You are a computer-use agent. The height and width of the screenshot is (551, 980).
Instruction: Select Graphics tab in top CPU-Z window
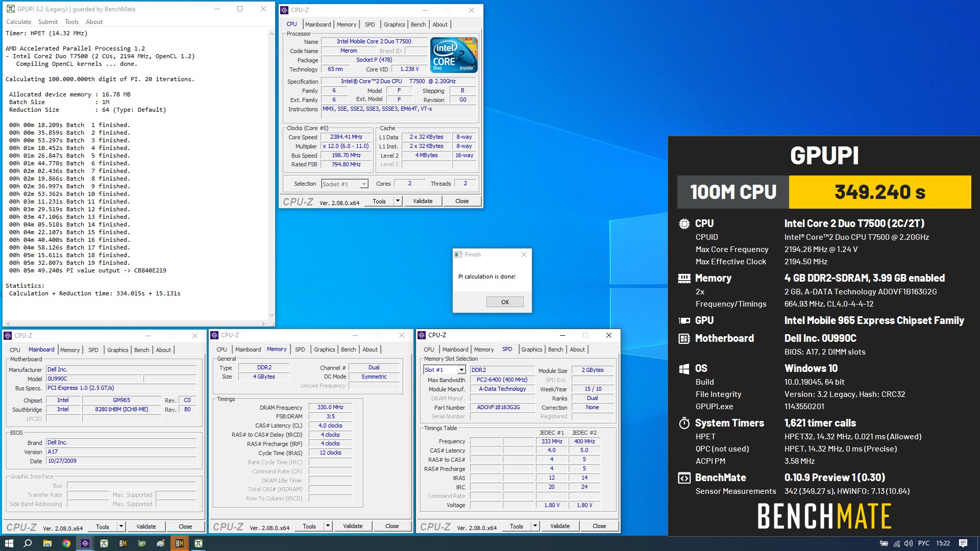tap(394, 24)
